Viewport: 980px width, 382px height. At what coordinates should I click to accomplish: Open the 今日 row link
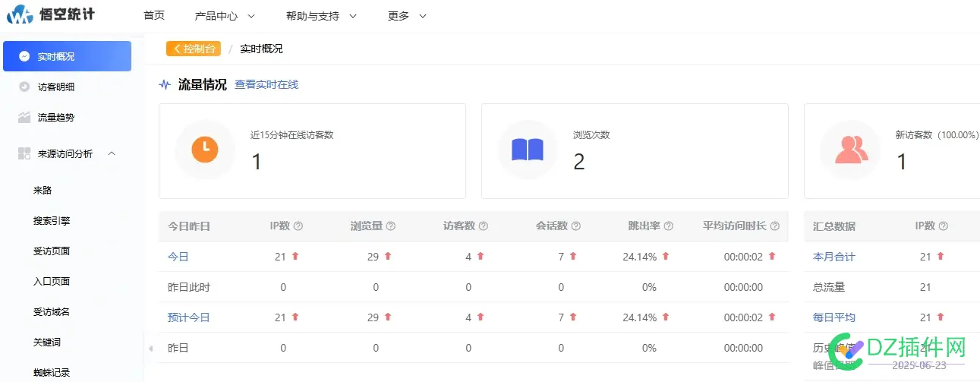click(x=178, y=257)
